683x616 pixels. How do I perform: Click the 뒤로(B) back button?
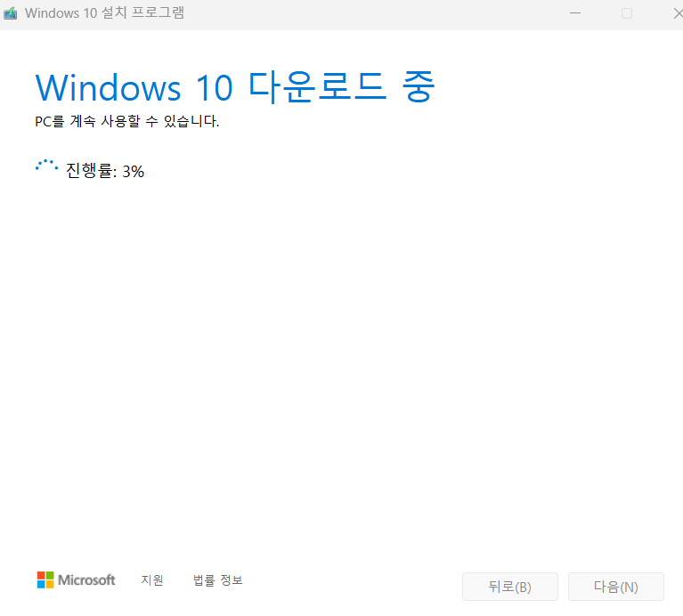point(509,587)
